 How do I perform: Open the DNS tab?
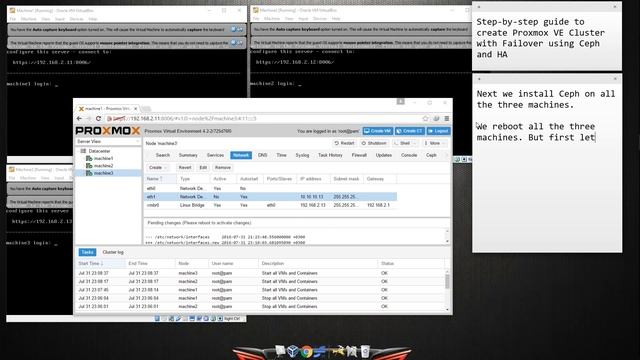(x=262, y=155)
